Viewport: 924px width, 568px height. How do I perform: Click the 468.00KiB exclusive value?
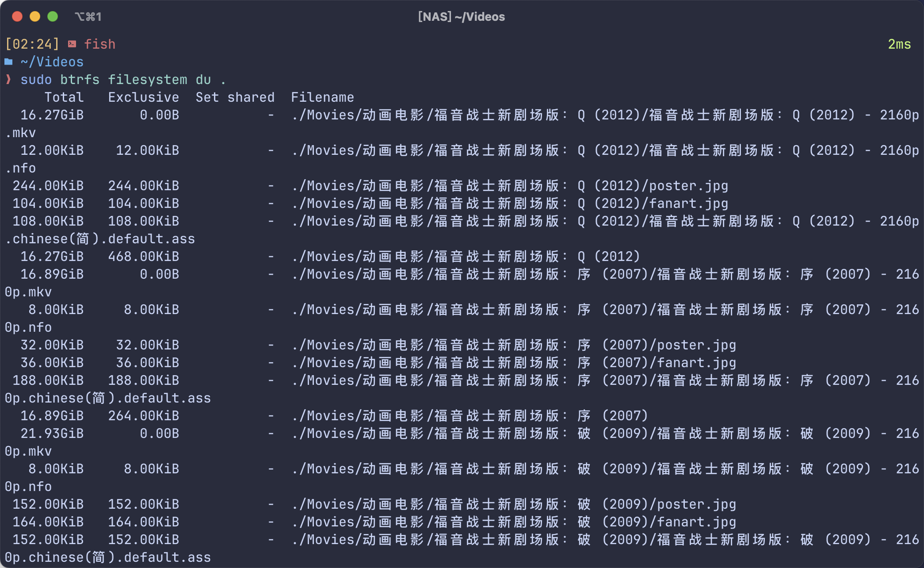coord(143,256)
